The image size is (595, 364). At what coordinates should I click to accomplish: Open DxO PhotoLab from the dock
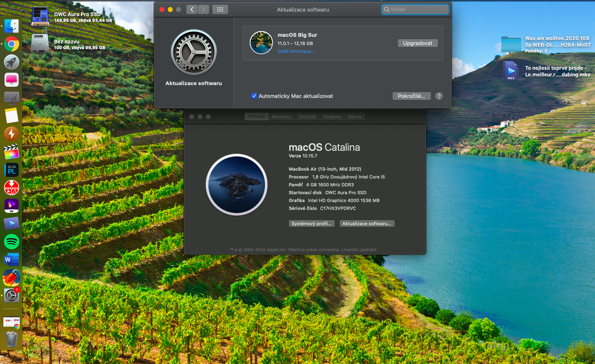click(x=12, y=170)
